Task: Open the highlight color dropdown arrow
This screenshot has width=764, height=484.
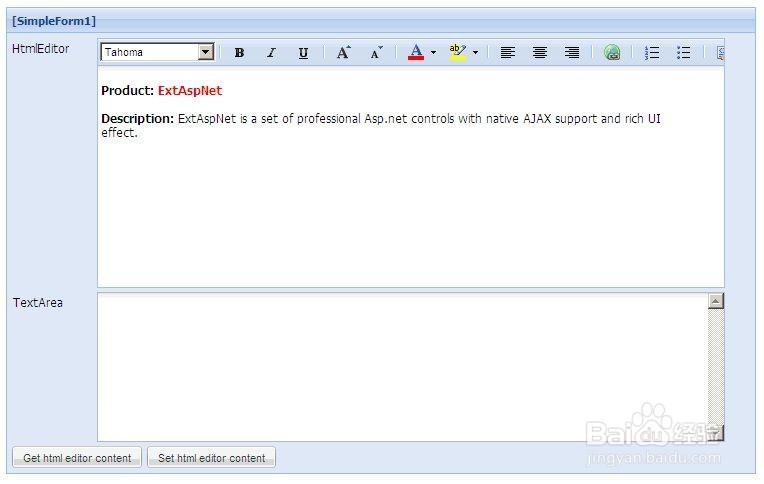Action: (476, 52)
